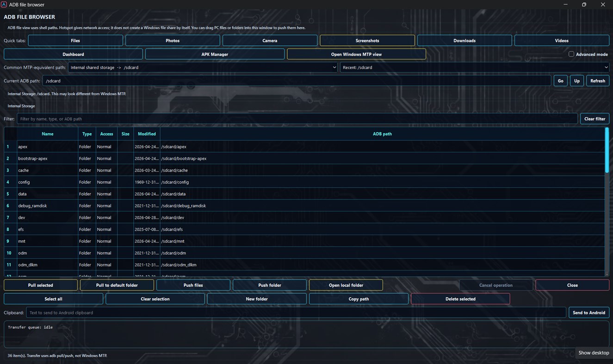Image resolution: width=613 pixels, height=364 pixels.
Task: Sort by the Size column header
Action: [x=125, y=134]
